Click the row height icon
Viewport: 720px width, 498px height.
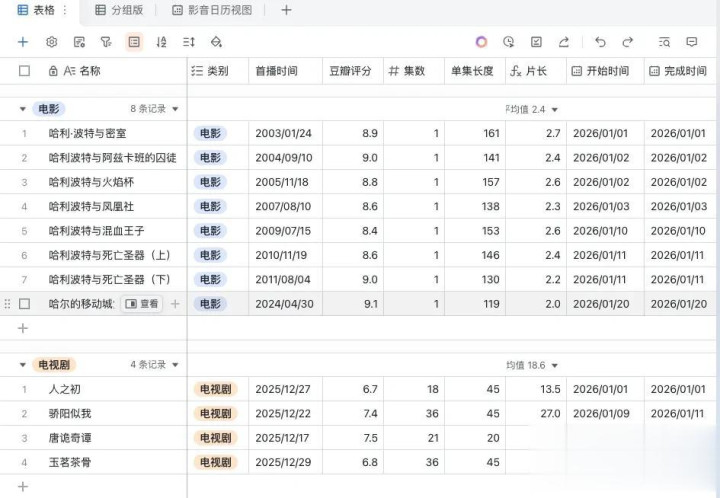click(x=189, y=42)
